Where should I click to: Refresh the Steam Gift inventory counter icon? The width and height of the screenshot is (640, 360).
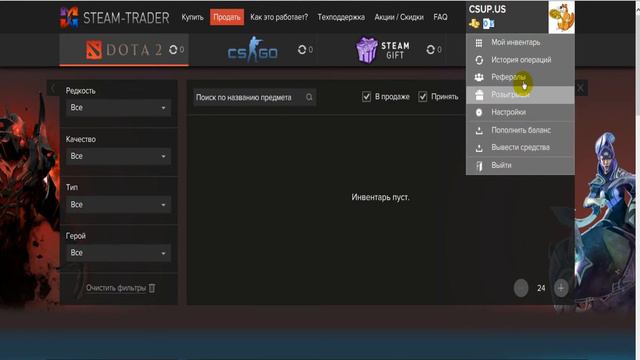tap(431, 50)
